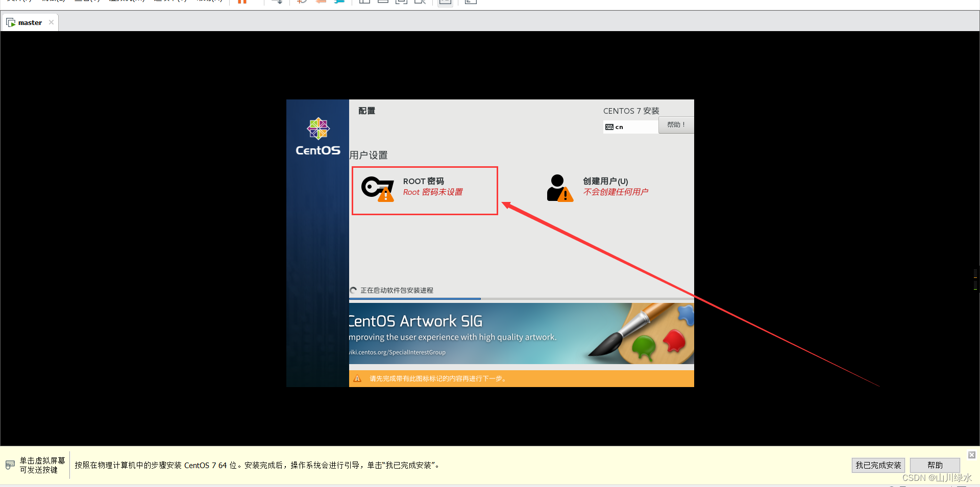This screenshot has width=980, height=487.
Task: Click the installation progress bar
Action: 521,298
